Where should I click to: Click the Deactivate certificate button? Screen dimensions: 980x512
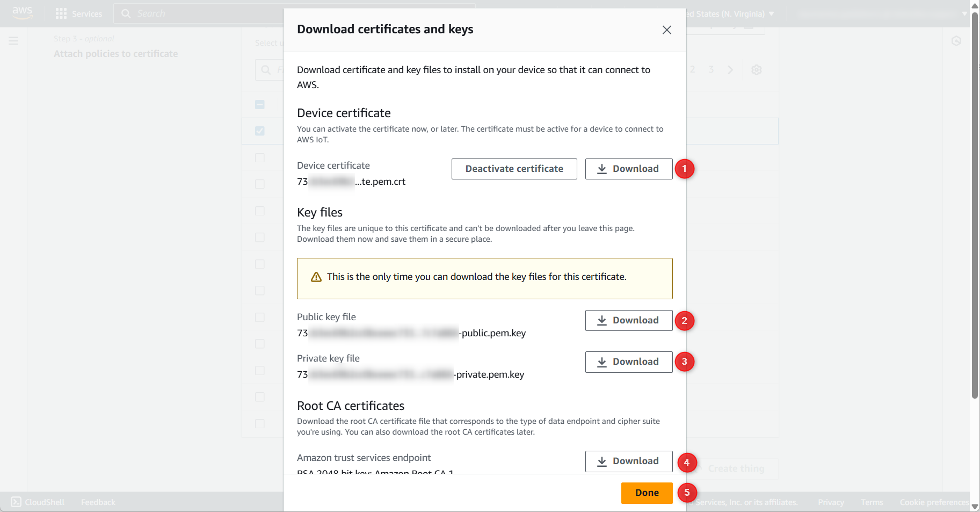click(514, 169)
